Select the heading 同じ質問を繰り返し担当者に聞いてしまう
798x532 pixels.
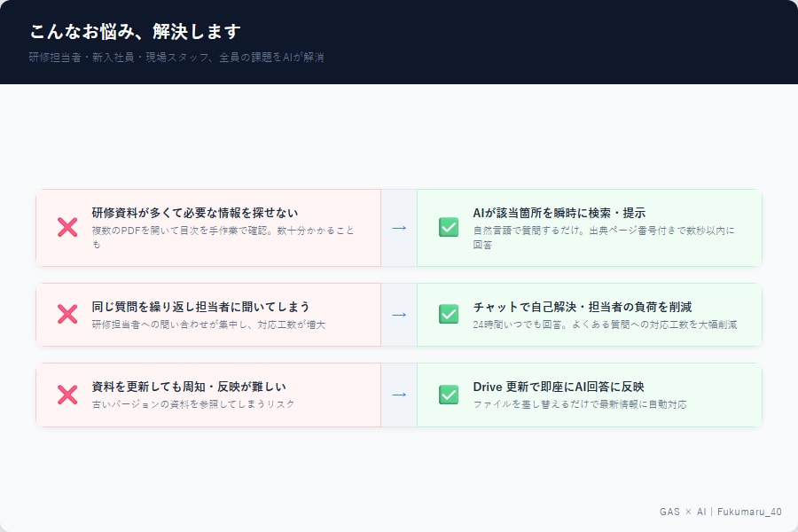point(200,307)
